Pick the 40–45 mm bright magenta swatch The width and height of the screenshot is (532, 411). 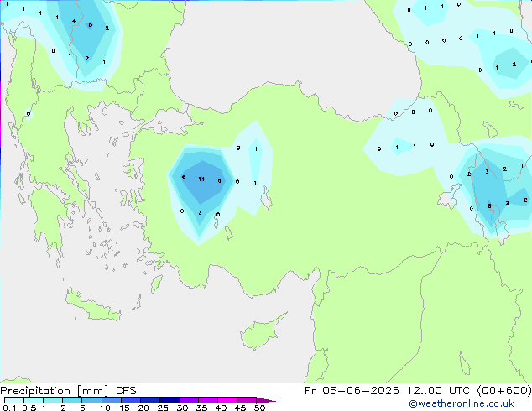pos(227,400)
